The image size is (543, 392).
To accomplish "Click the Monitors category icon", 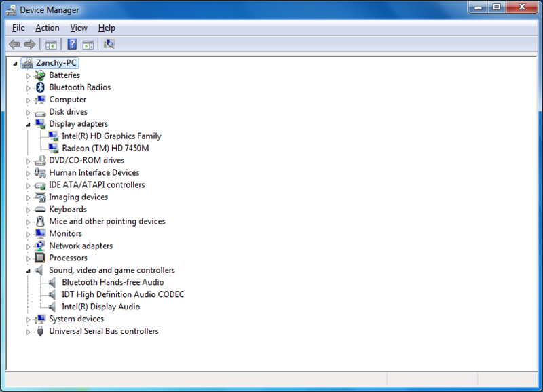I will coord(40,233).
